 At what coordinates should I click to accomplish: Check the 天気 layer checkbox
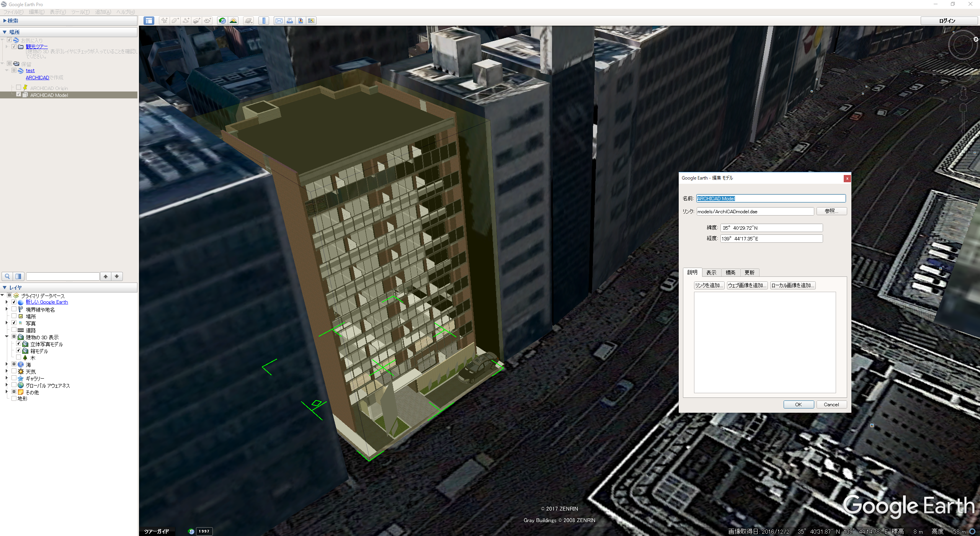pos(14,371)
